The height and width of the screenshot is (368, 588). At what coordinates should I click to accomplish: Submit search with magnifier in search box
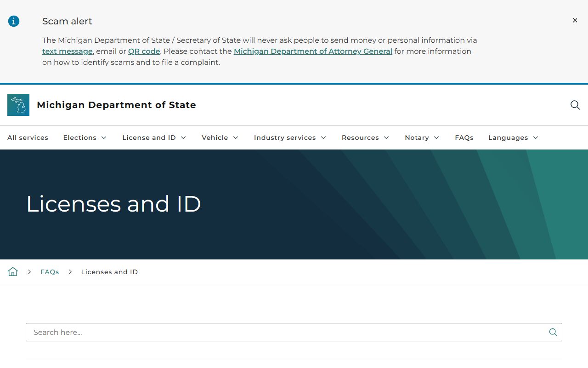[553, 332]
